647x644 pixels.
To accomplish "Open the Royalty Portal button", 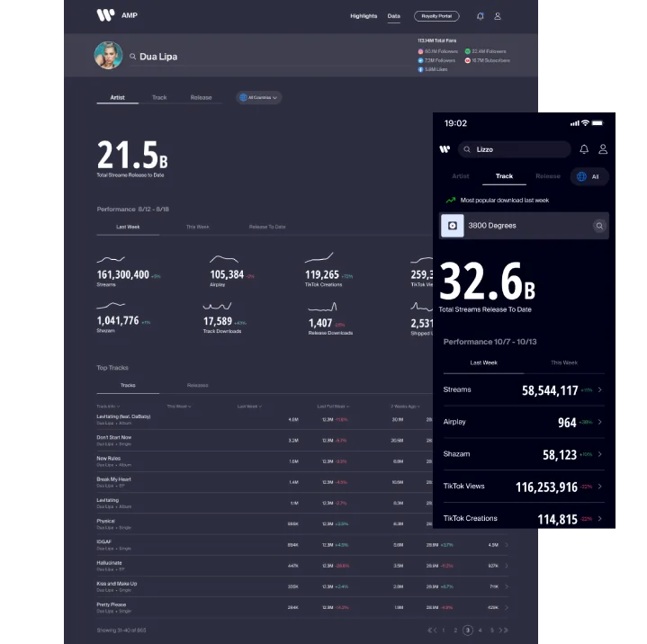I will [x=436, y=16].
